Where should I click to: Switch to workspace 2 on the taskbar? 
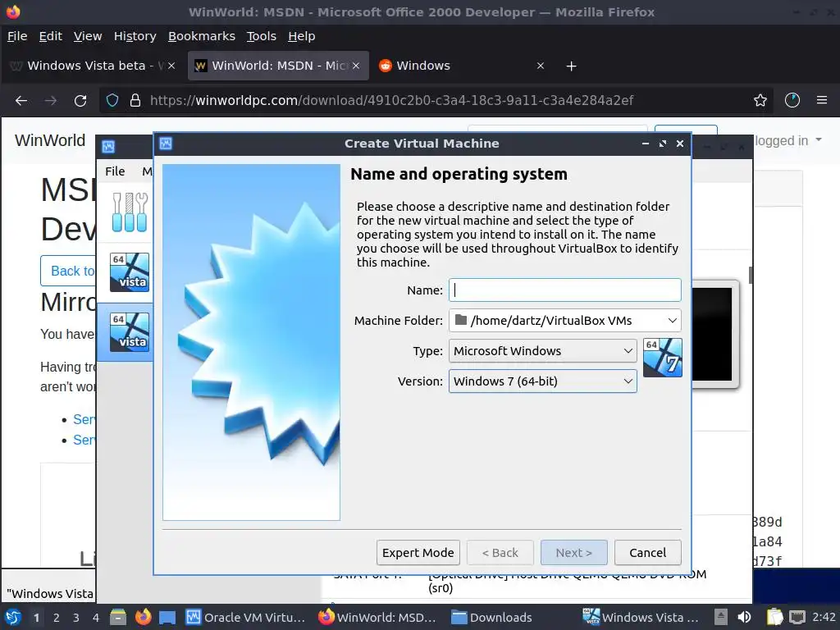click(57, 618)
